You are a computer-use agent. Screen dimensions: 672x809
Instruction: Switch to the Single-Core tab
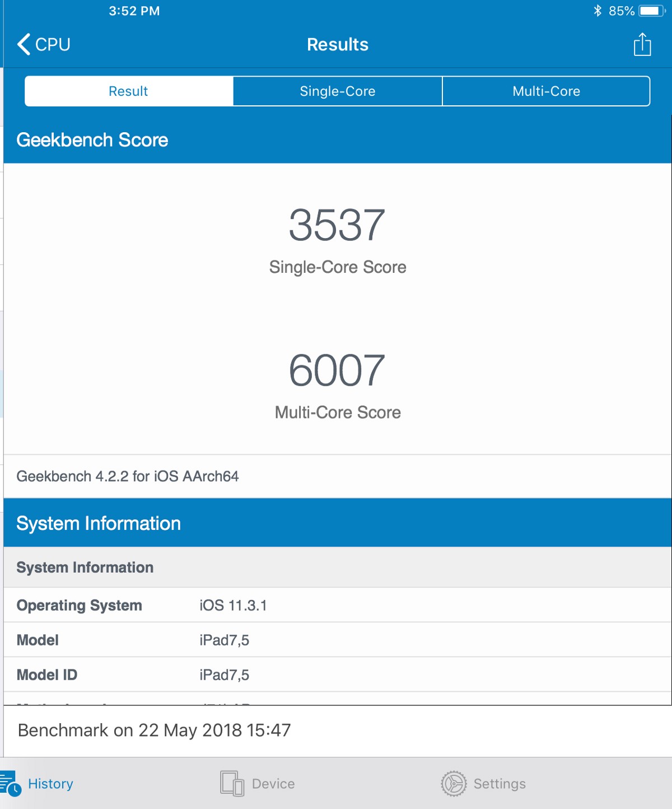338,91
